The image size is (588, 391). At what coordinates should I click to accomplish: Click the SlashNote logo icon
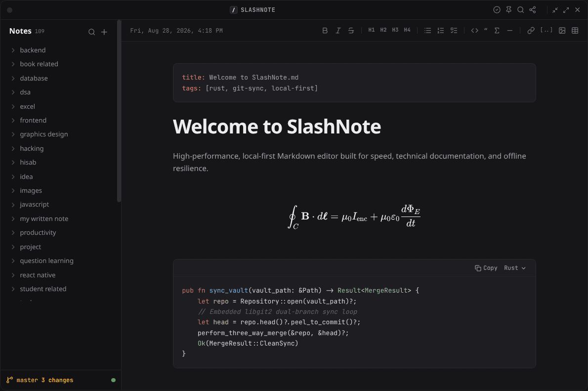pyautogui.click(x=234, y=10)
